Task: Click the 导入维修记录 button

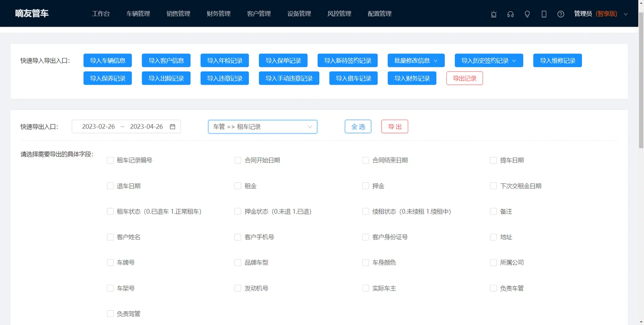Action: [557, 60]
